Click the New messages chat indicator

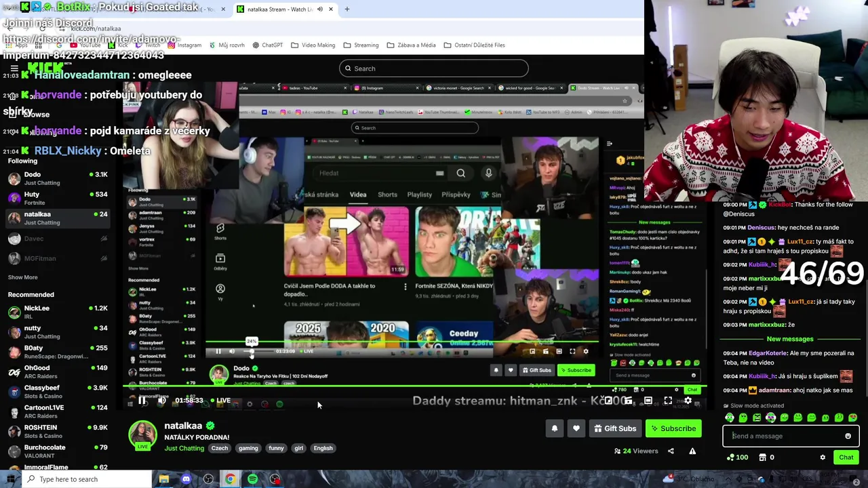point(790,339)
